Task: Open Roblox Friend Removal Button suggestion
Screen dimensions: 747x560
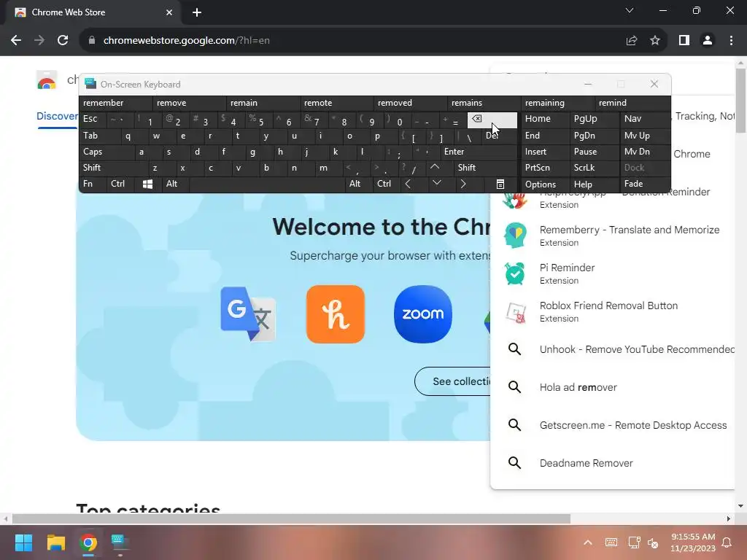Action: pyautogui.click(x=614, y=312)
